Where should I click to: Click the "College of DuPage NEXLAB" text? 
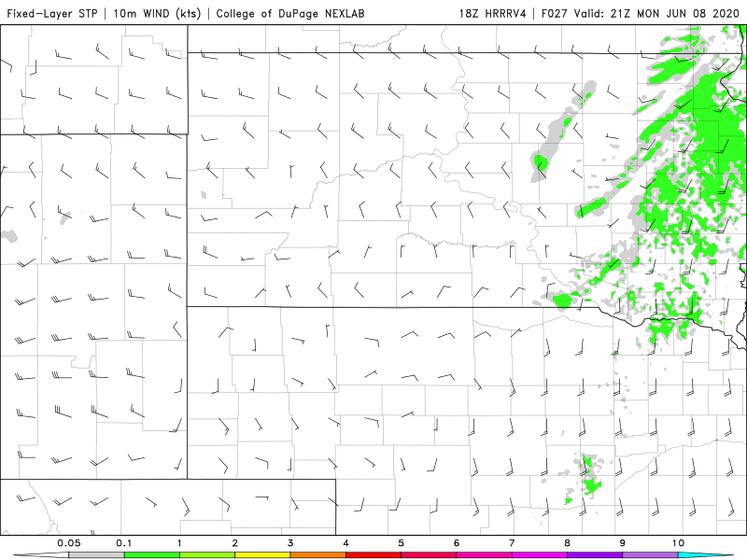[290, 13]
